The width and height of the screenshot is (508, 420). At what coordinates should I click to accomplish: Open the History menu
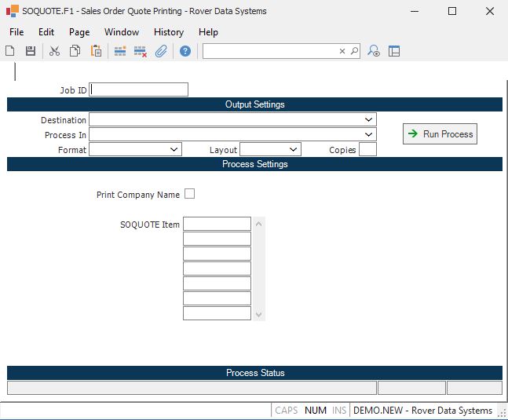[x=169, y=32]
